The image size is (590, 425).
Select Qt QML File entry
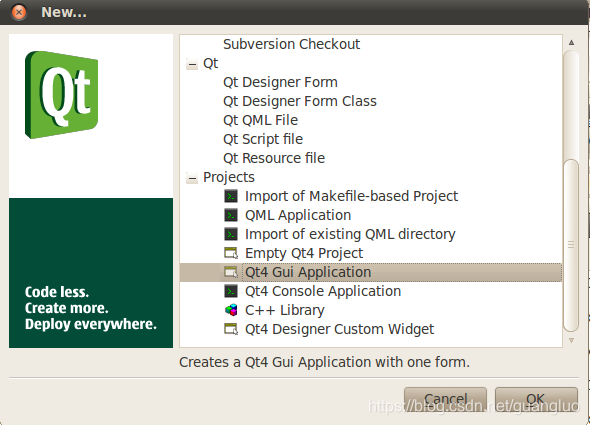[260, 120]
